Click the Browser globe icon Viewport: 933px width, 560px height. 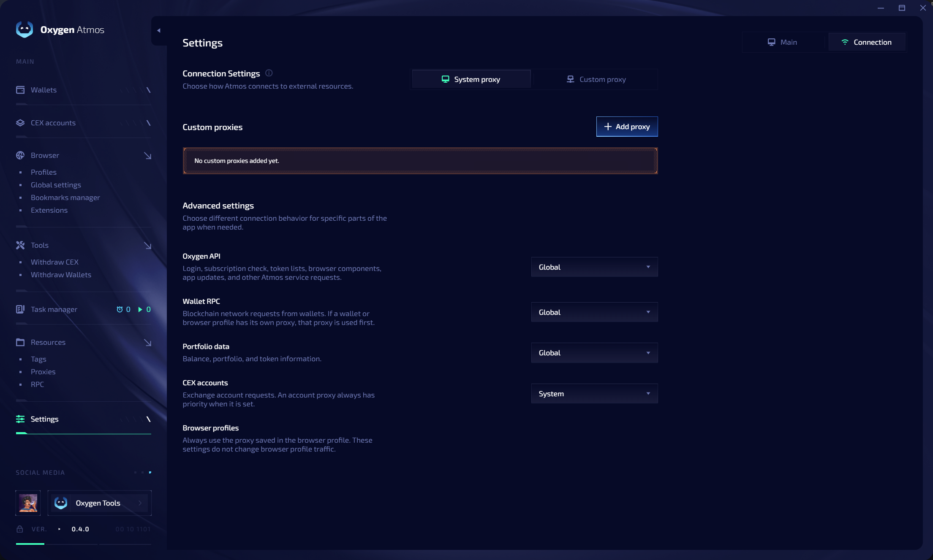click(20, 155)
